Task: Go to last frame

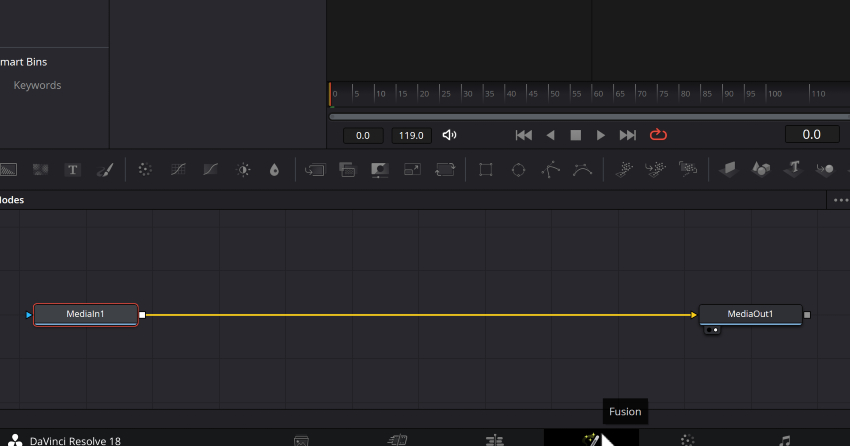Action: (628, 135)
